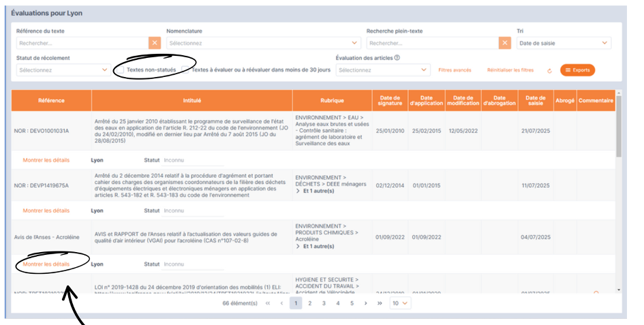Click the help icon next to Évaluation des articles
Image resolution: width=644 pixels, height=325 pixels.
coord(397,58)
